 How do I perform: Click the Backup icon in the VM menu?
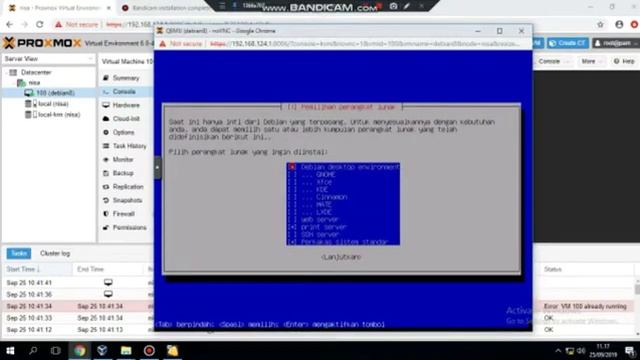[x=106, y=173]
